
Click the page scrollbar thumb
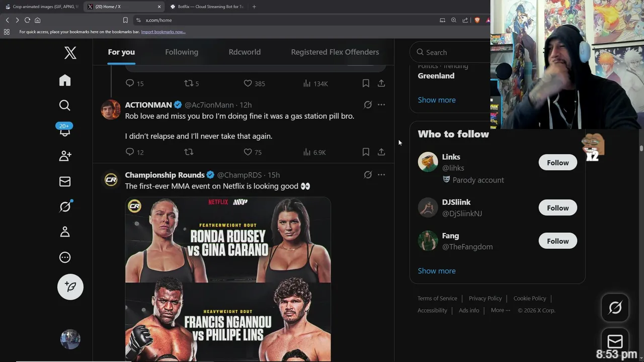pyautogui.click(x=641, y=148)
